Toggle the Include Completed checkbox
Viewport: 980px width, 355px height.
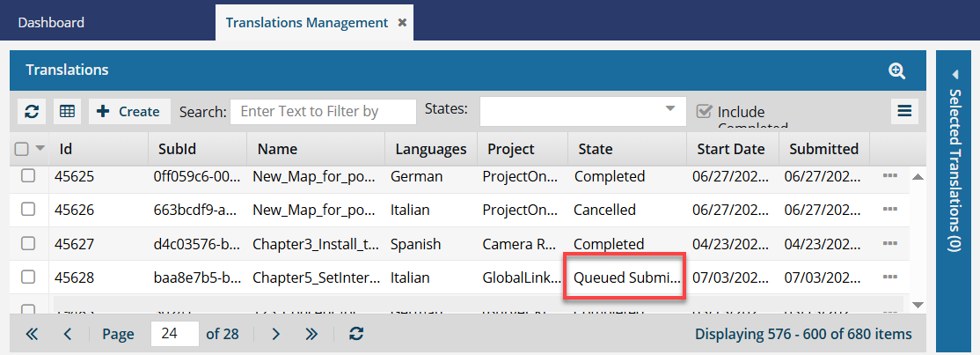pos(704,112)
